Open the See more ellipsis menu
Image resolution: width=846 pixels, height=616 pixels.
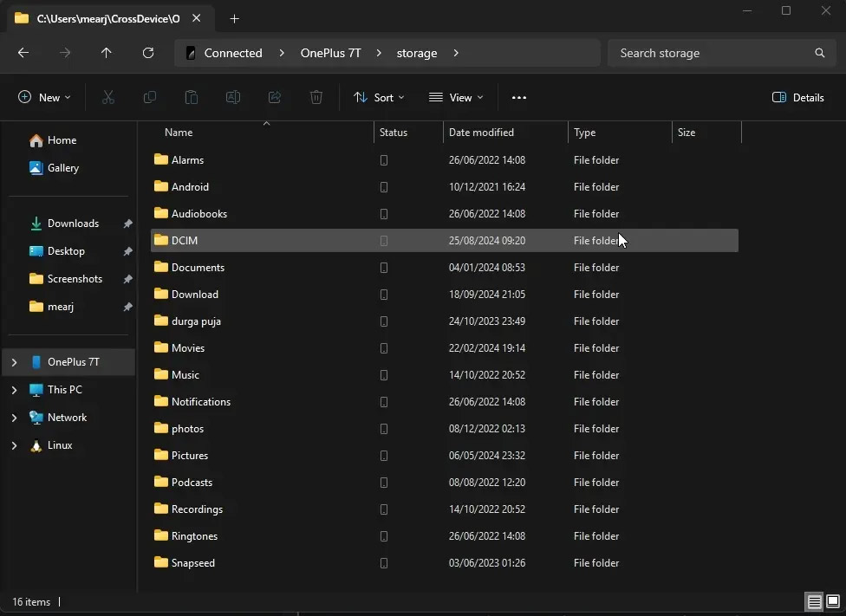pyautogui.click(x=519, y=97)
